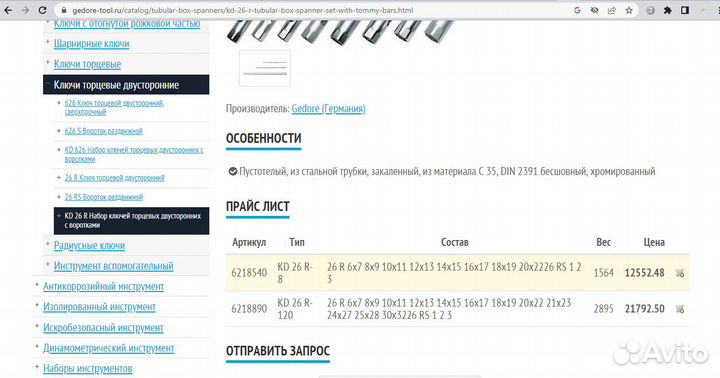Open product thumbnail image
This screenshot has width=720, height=378.
(x=264, y=68)
